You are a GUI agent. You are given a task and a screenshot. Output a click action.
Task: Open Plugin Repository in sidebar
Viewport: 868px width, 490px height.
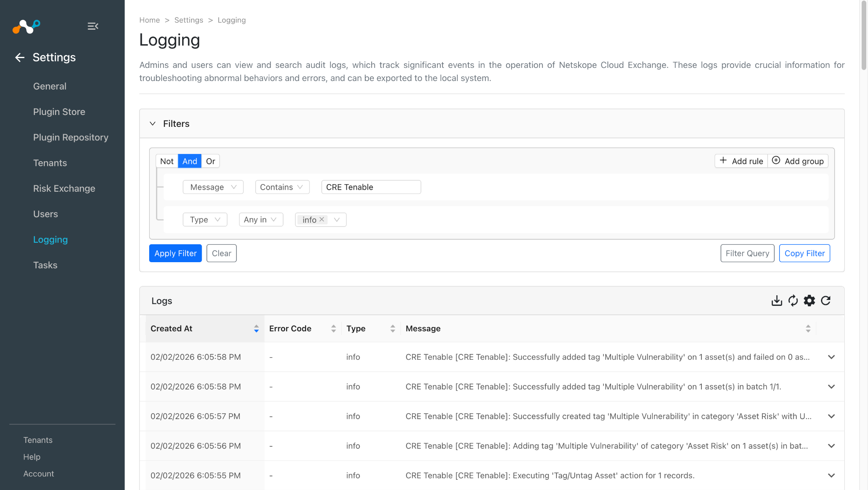click(x=71, y=137)
